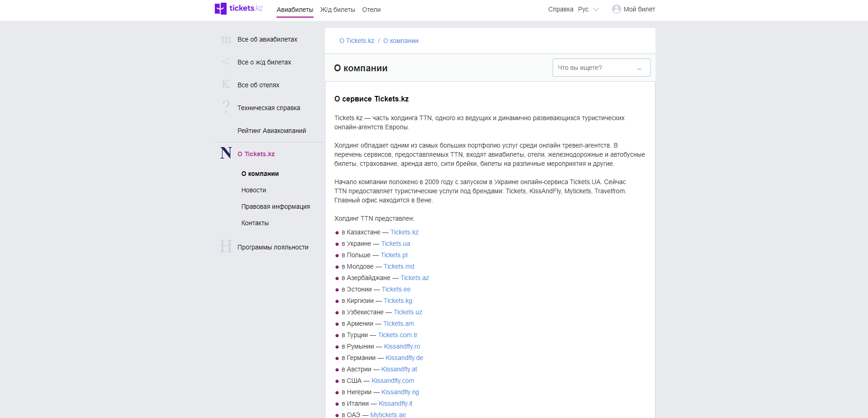Open the Tickets.md link
868x418 pixels.
[x=399, y=266]
